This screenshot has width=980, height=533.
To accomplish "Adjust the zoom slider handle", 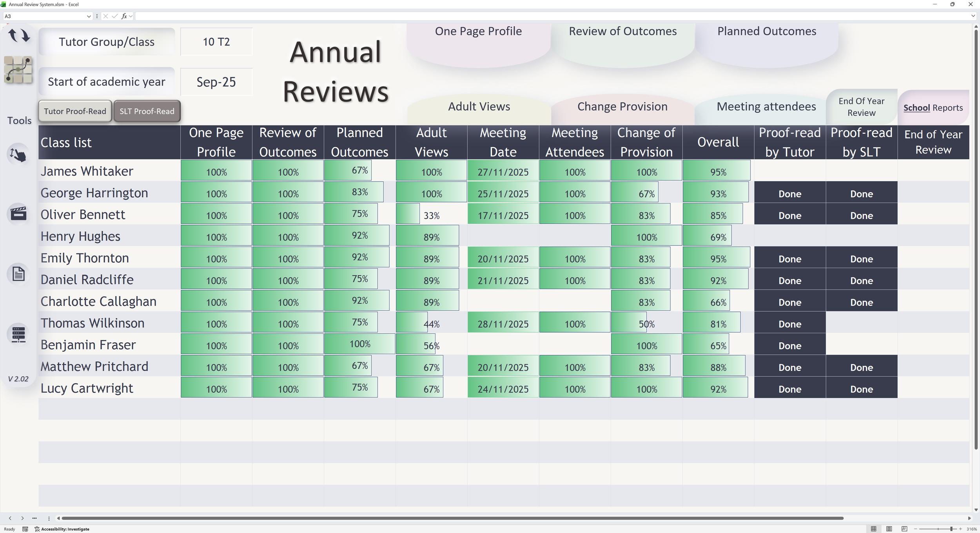I will [951, 529].
